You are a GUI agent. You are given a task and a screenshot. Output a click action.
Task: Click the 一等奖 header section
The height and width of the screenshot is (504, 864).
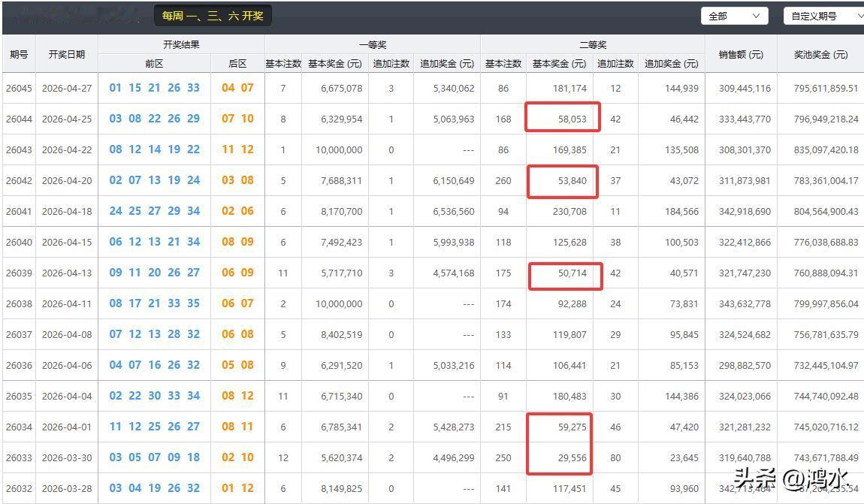373,44
